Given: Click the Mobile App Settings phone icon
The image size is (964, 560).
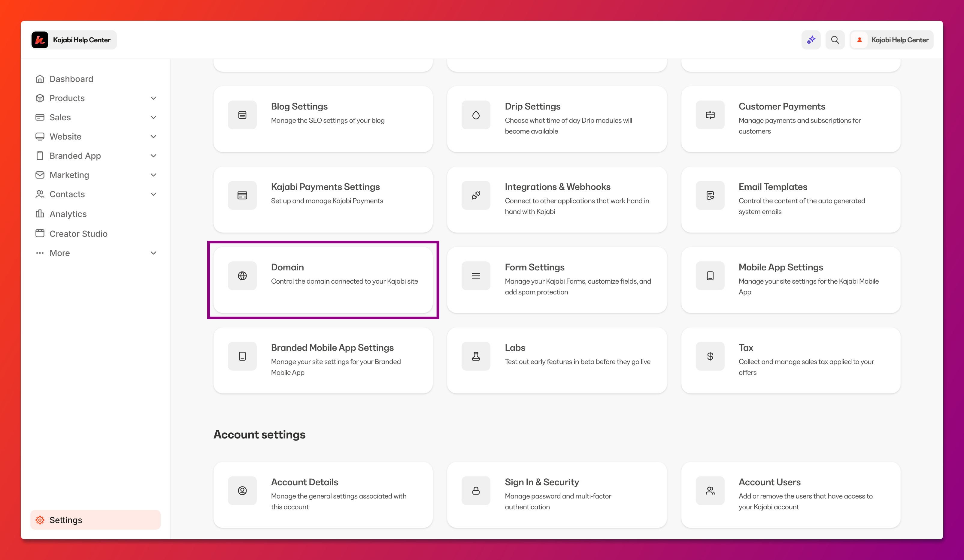Looking at the screenshot, I should pyautogui.click(x=710, y=276).
